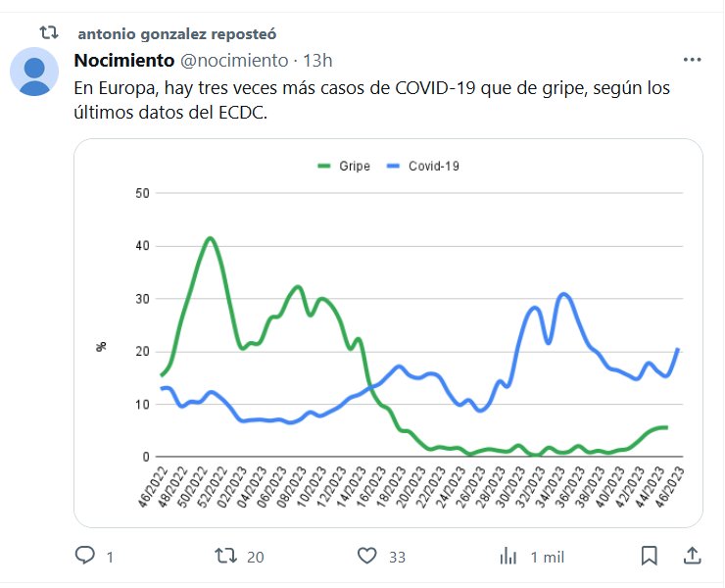725x588 pixels.
Task: Click the tweet text about ECDC data
Action: point(372,101)
